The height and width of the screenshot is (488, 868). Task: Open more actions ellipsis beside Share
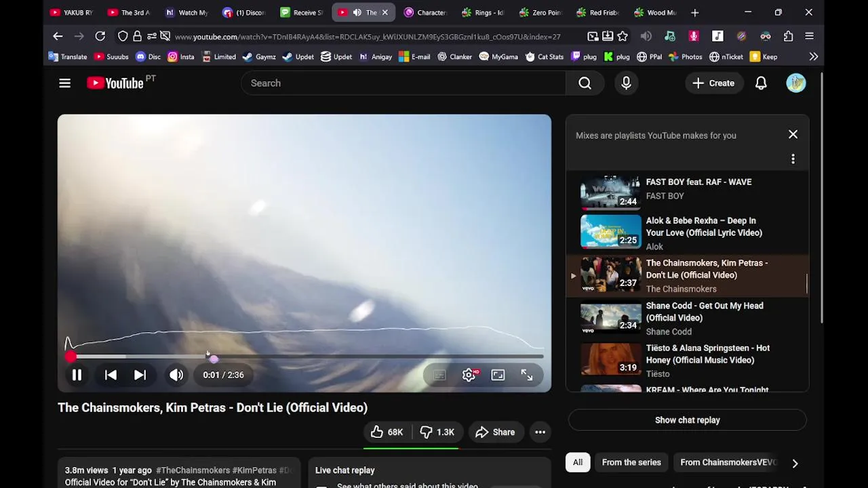pyautogui.click(x=540, y=432)
